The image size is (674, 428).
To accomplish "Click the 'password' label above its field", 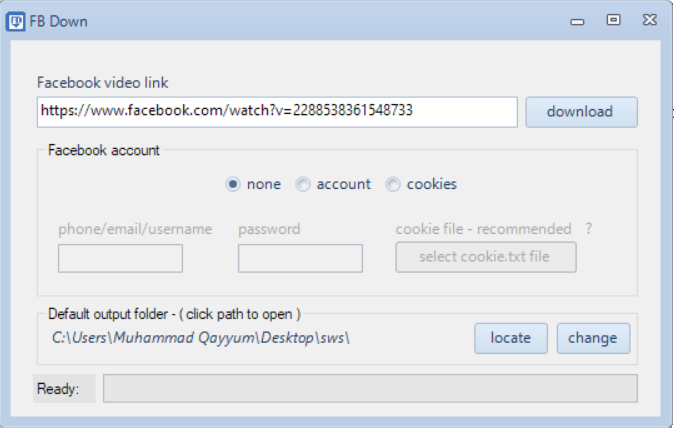I will pyautogui.click(x=269, y=229).
